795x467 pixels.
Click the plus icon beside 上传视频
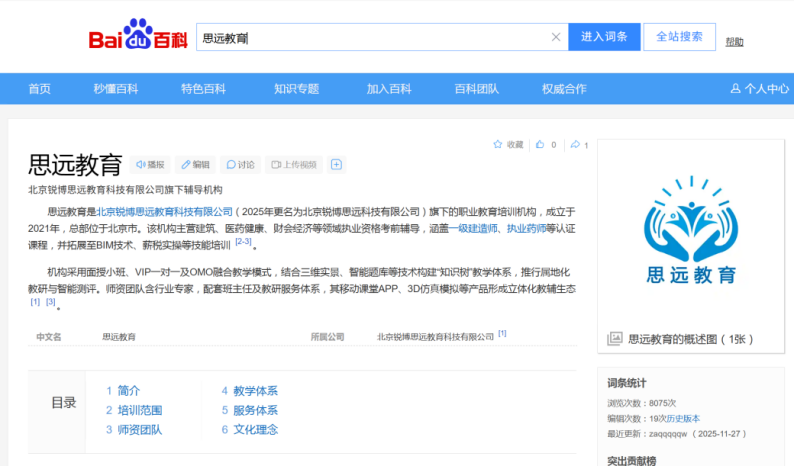click(x=337, y=165)
